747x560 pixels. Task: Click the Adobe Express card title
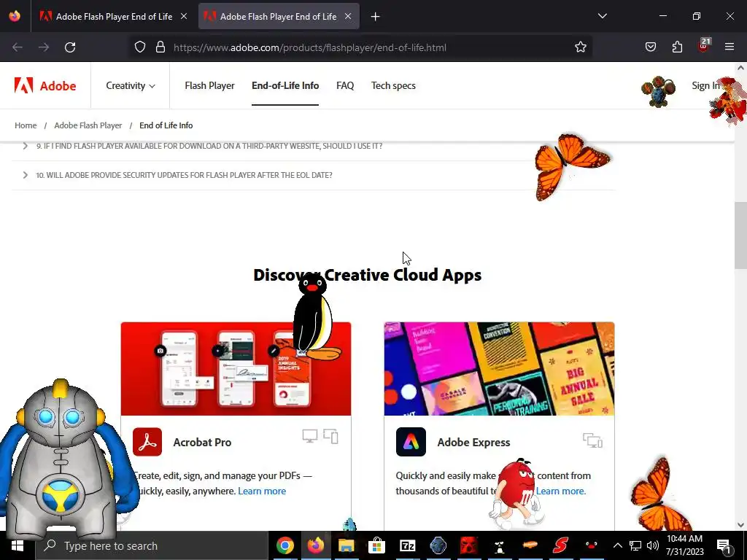tap(473, 443)
